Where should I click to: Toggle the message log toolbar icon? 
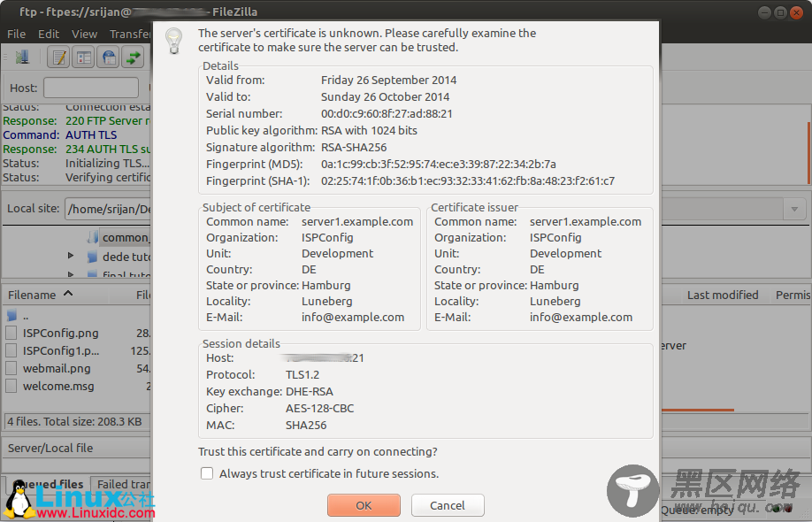tap(58, 57)
